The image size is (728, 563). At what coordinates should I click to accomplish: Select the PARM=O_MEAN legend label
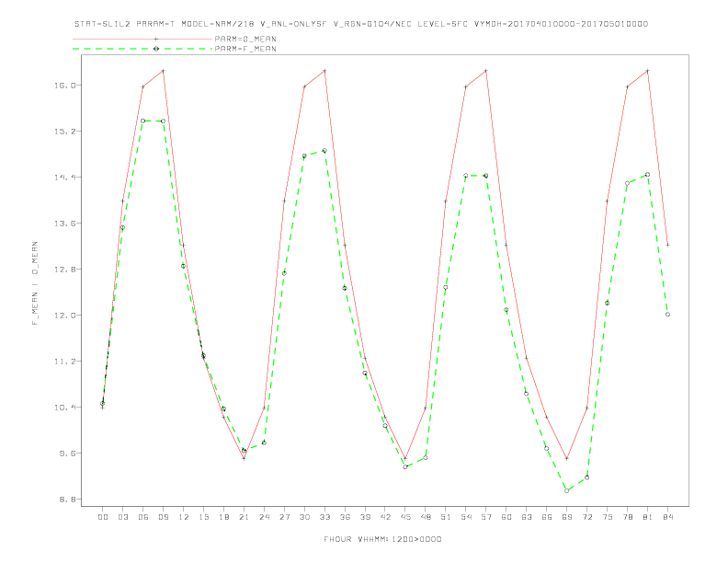pyautogui.click(x=245, y=39)
